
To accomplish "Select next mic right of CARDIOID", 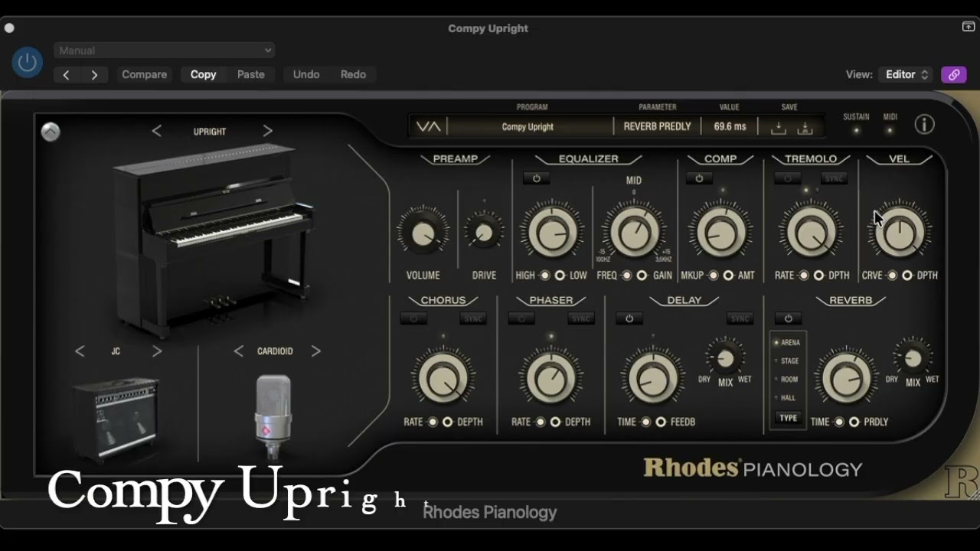I will (315, 351).
